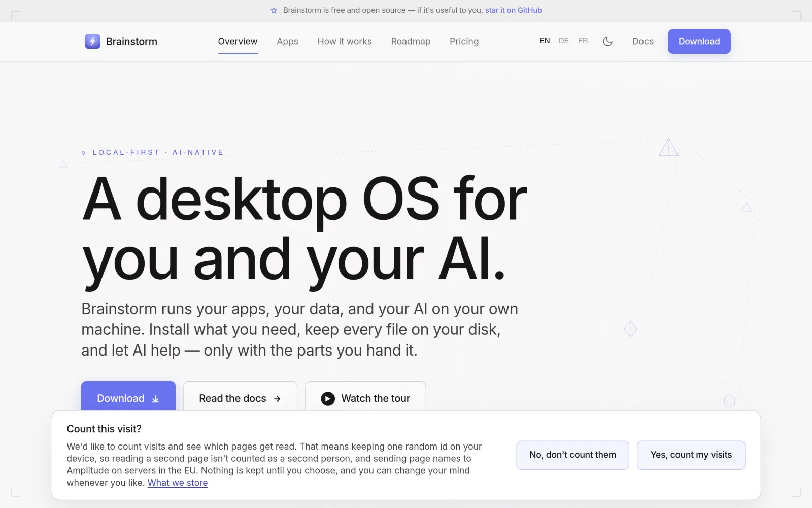
Task: Click the header Download button
Action: pos(699,41)
